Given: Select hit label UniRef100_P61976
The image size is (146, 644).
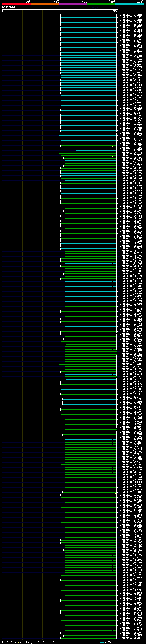Looking at the screenshot, I should 131,251.
